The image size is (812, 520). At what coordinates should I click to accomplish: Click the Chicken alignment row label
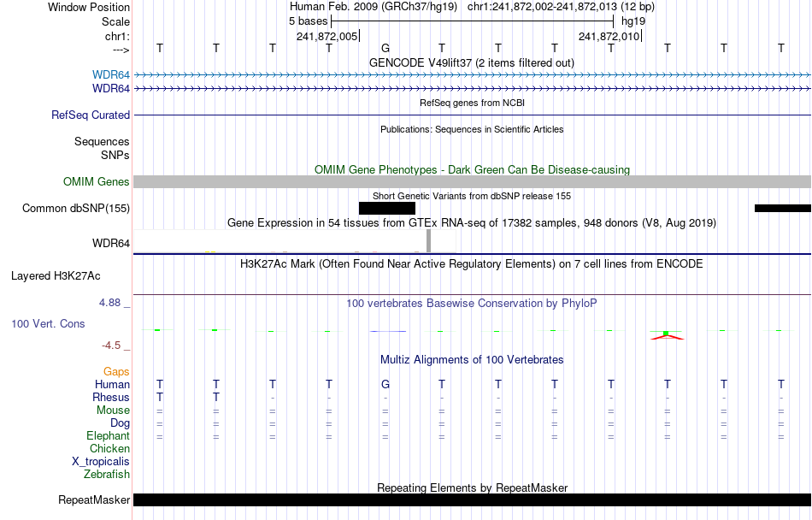click(x=109, y=448)
